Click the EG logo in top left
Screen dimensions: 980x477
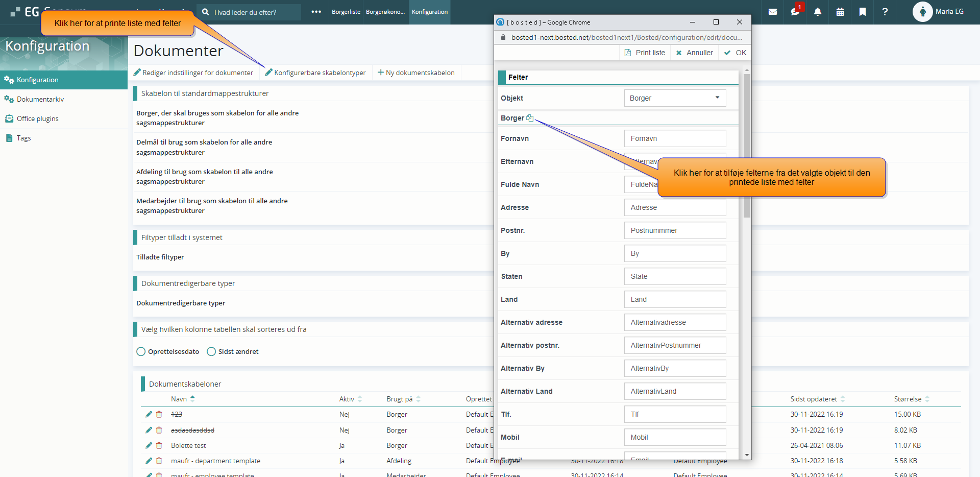click(x=24, y=11)
